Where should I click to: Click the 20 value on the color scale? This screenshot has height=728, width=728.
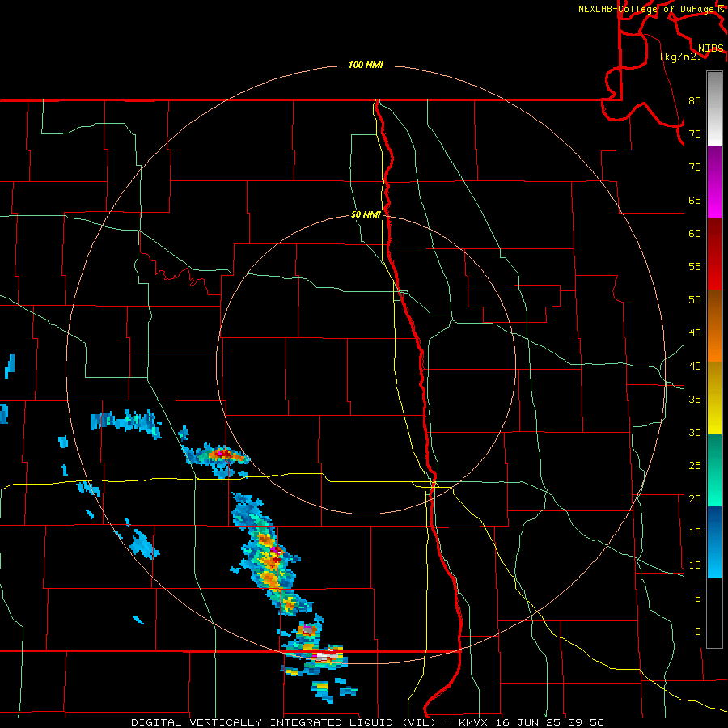(x=695, y=498)
